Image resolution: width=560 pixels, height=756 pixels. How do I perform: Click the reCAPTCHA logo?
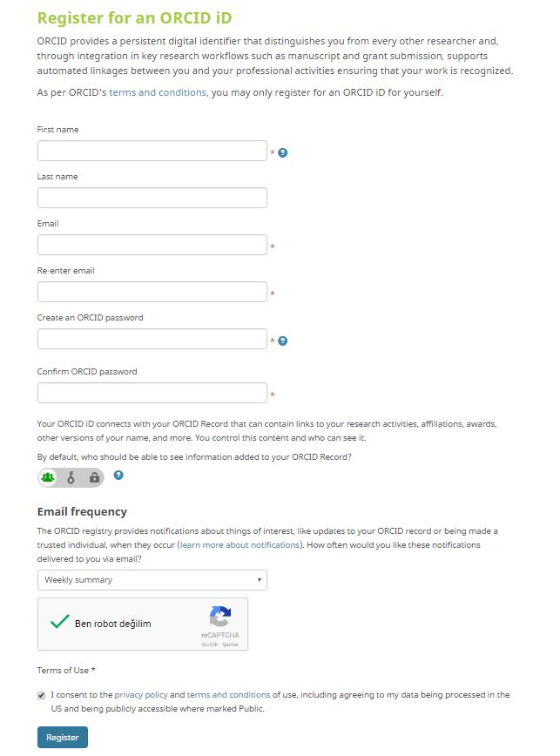pos(219,618)
